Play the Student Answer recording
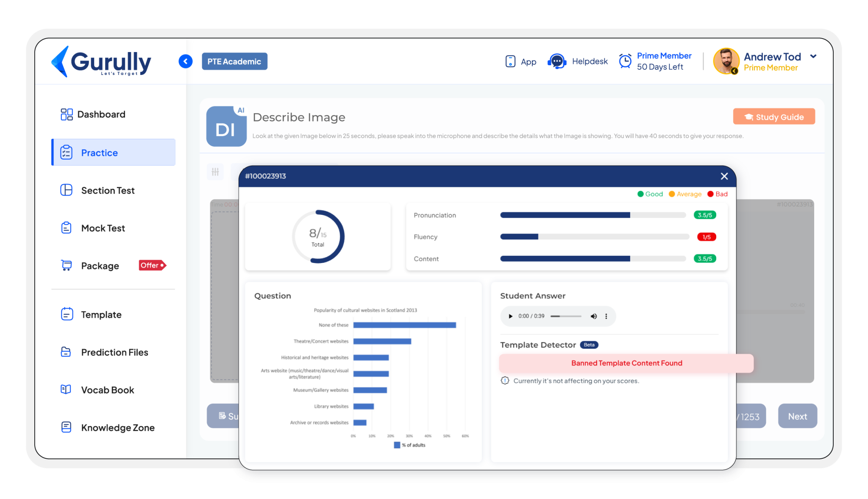The width and height of the screenshot is (868, 499). point(510,316)
